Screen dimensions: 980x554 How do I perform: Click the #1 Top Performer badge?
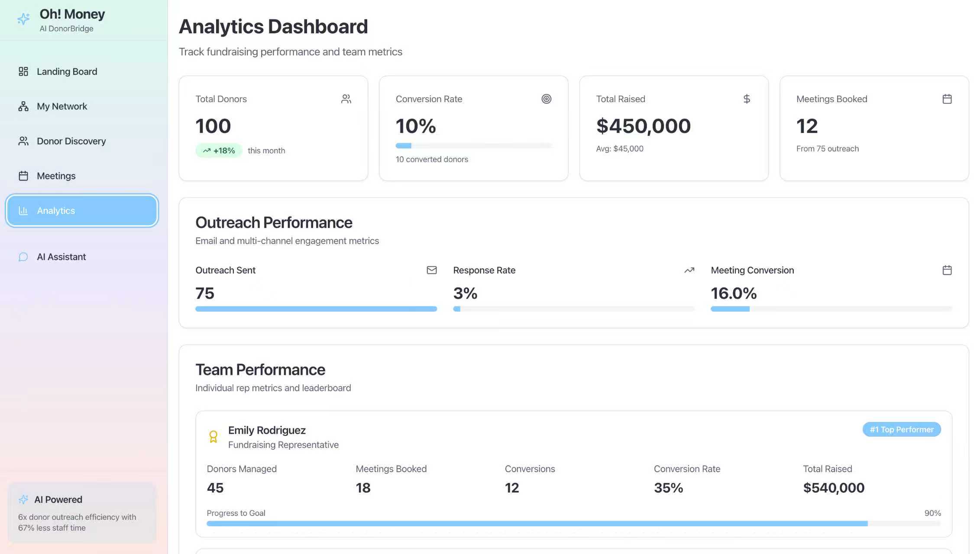pyautogui.click(x=901, y=429)
